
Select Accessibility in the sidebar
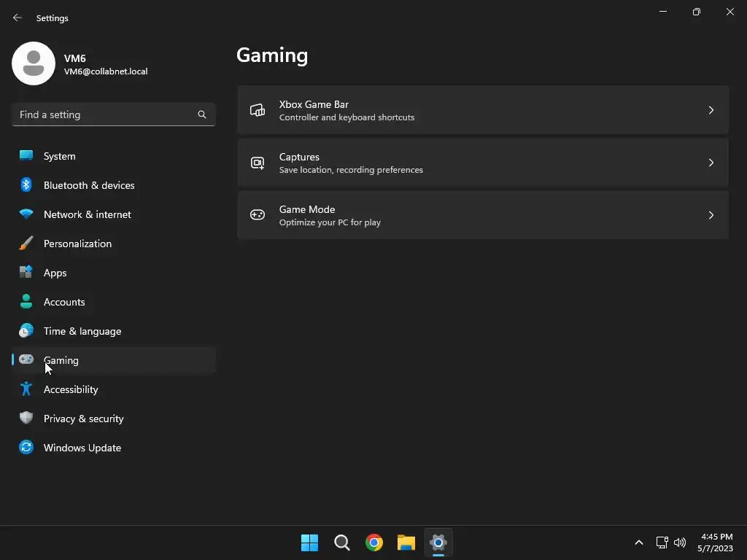tap(113, 389)
